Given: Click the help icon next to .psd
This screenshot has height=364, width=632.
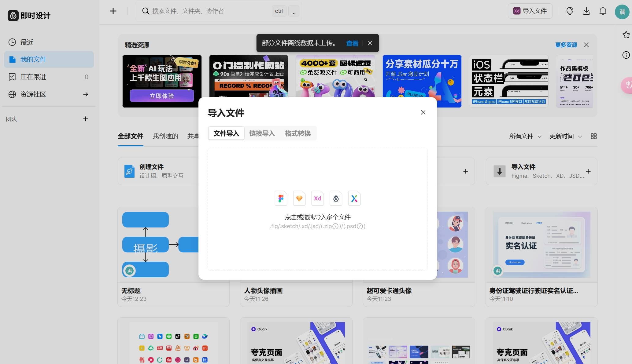Looking at the screenshot, I should (360, 226).
